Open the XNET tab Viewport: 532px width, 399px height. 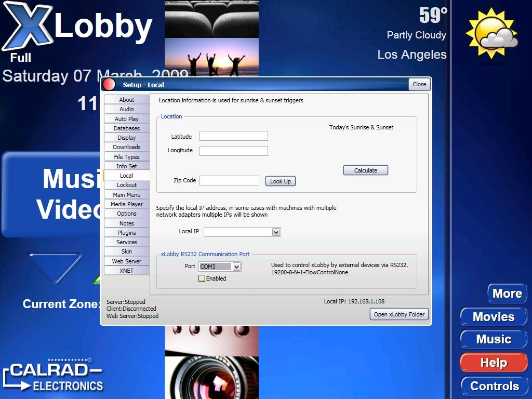tap(127, 271)
